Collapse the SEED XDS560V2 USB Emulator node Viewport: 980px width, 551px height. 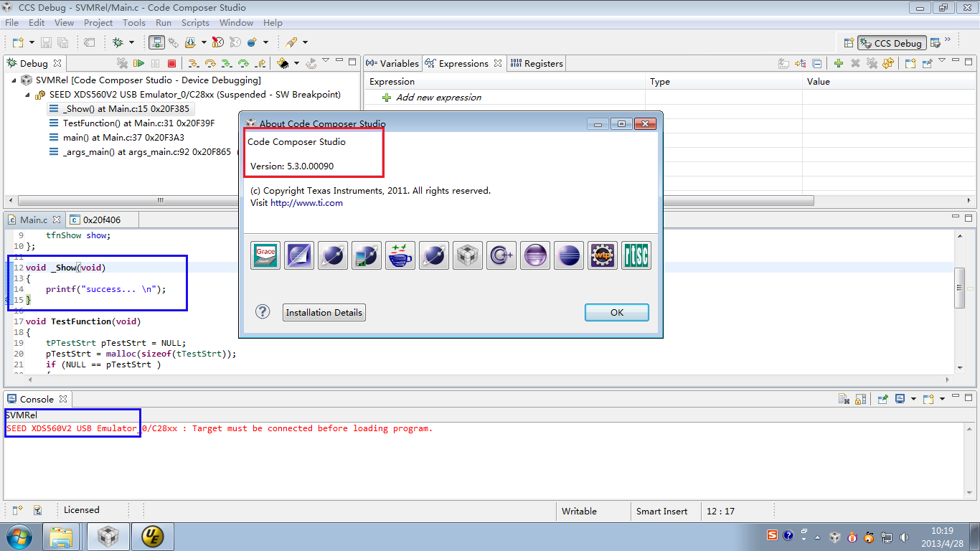(27, 95)
